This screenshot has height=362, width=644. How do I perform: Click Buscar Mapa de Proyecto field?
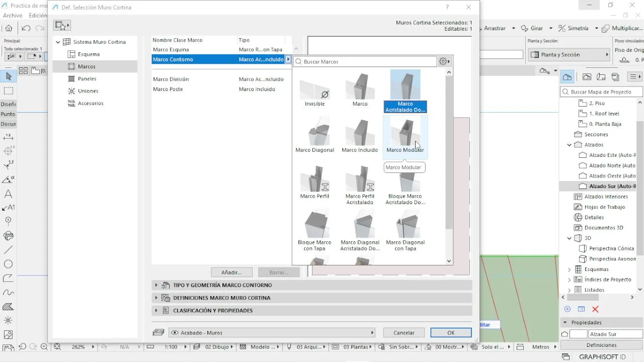click(x=601, y=92)
